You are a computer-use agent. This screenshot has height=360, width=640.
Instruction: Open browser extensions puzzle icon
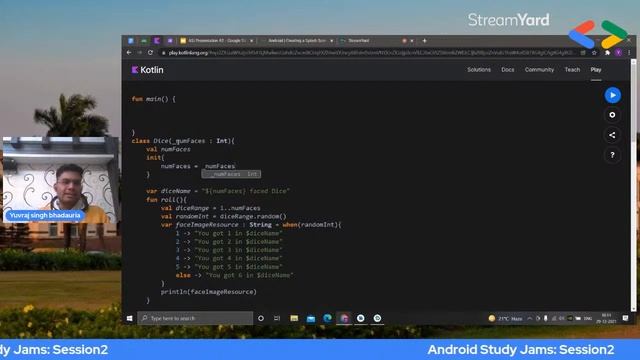[607, 53]
